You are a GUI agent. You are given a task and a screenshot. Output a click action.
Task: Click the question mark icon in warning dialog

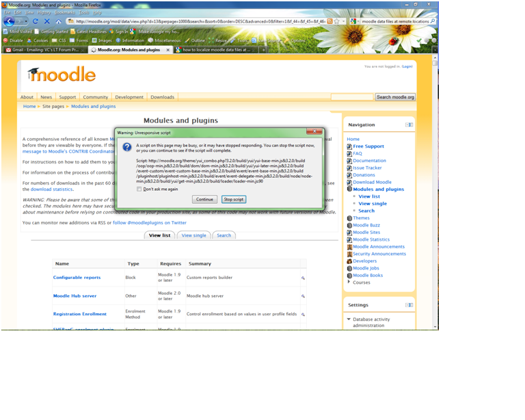[x=127, y=147]
